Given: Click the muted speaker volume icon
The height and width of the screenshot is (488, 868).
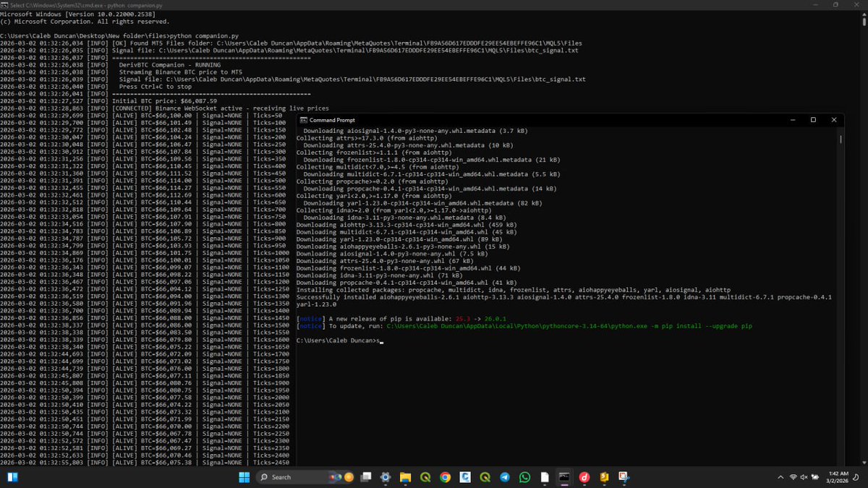Looking at the screenshot, I should pos(804,477).
